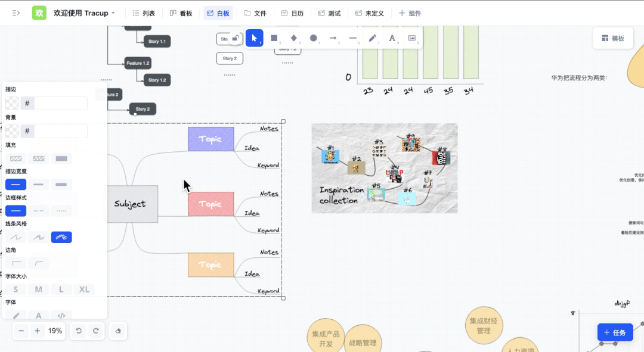The width and height of the screenshot is (644, 352).
Task: Click the eraser icon beside redo
Action: [118, 331]
